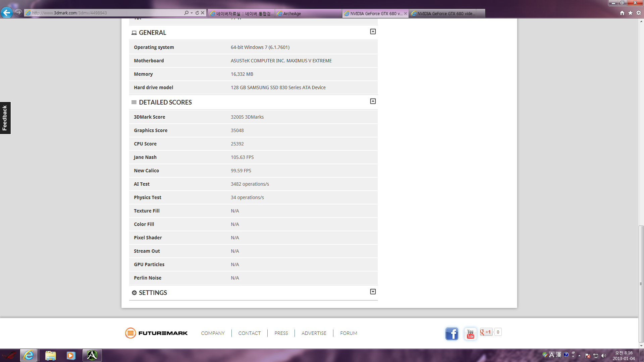This screenshot has height=362, width=644.
Task: Click the Internet Explorer taskbar icon
Action: [29, 355]
